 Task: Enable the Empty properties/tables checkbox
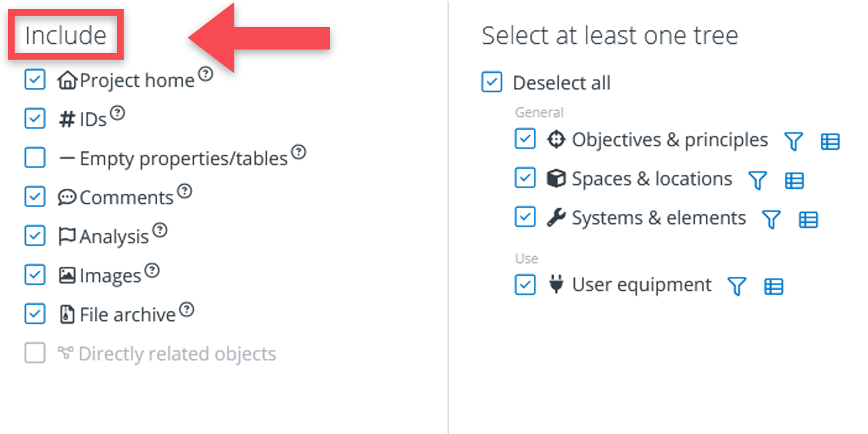point(35,158)
